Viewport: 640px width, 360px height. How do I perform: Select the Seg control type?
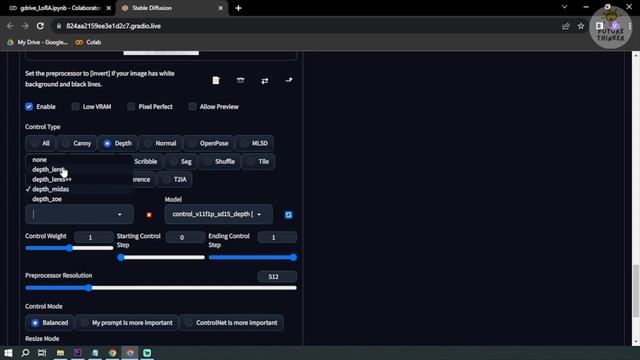tap(181, 162)
